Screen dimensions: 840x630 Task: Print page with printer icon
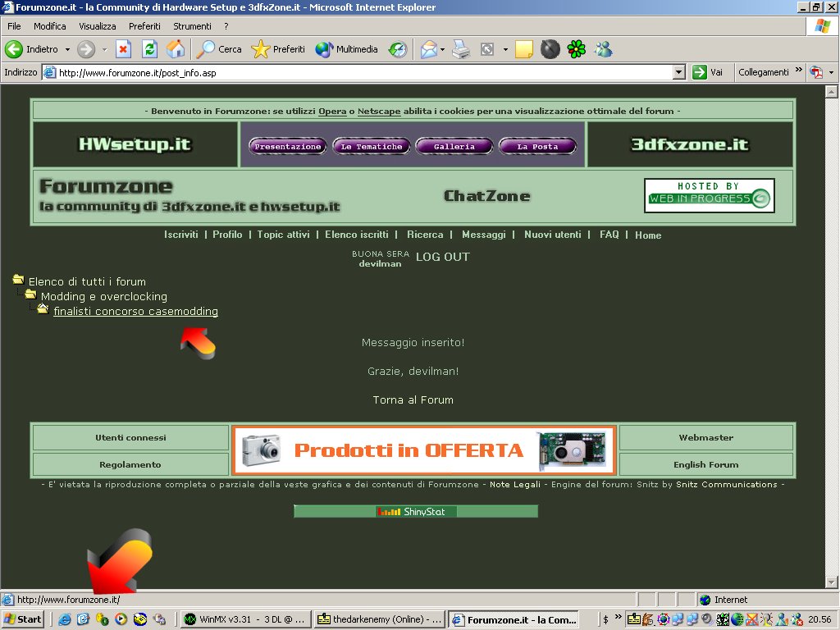(x=461, y=49)
